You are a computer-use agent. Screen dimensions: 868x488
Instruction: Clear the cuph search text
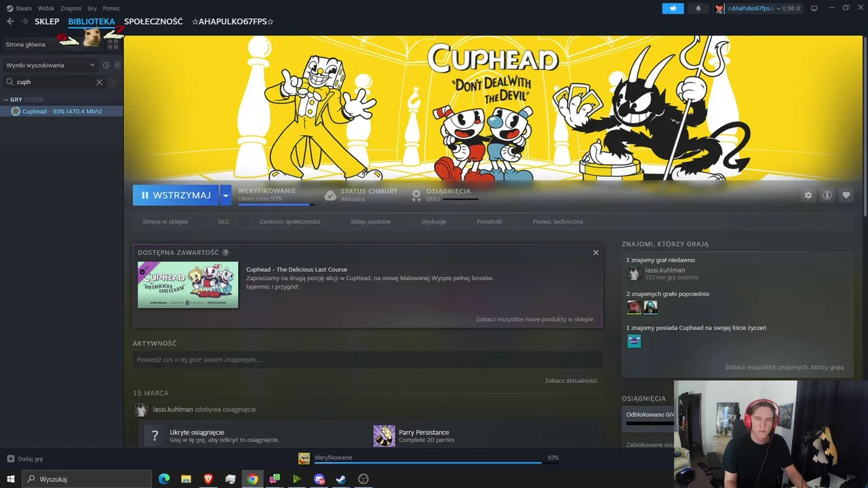(x=99, y=82)
